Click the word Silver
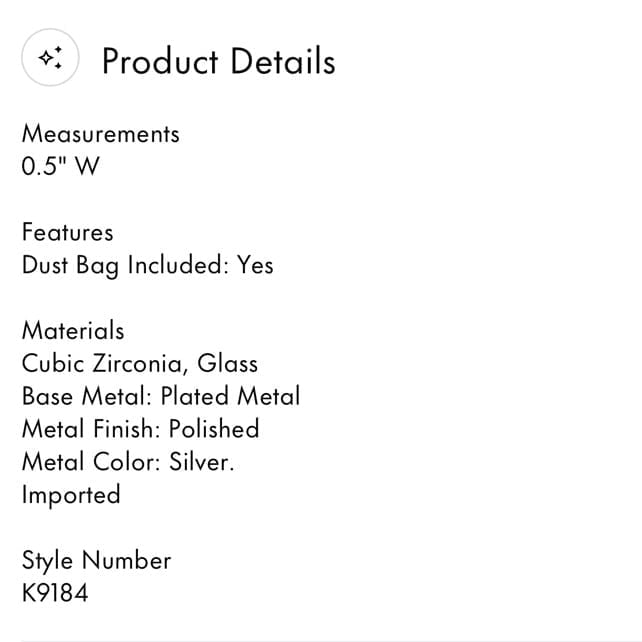The height and width of the screenshot is (642, 642). point(200,462)
